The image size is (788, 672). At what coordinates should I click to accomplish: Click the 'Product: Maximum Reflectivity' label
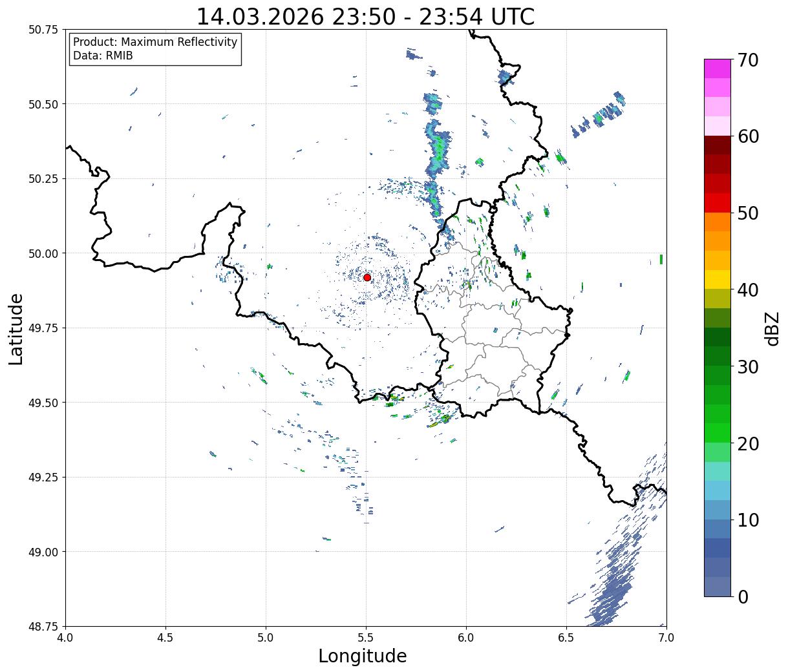[155, 42]
